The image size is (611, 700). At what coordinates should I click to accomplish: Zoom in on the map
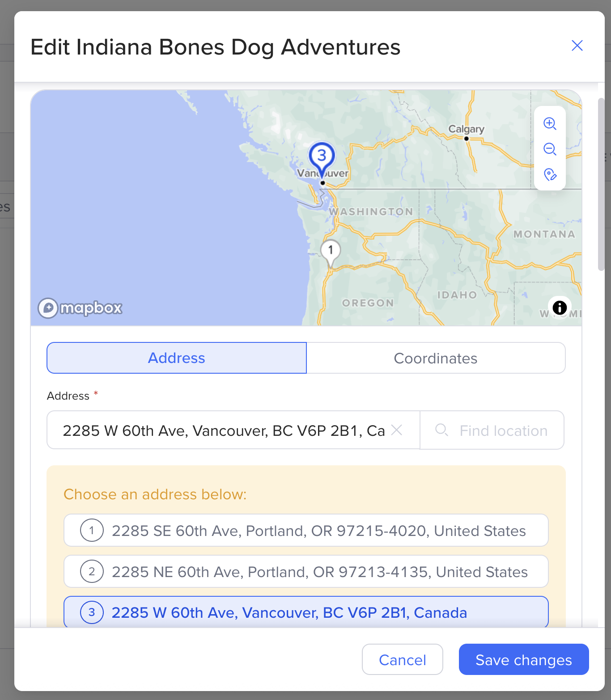point(550,124)
